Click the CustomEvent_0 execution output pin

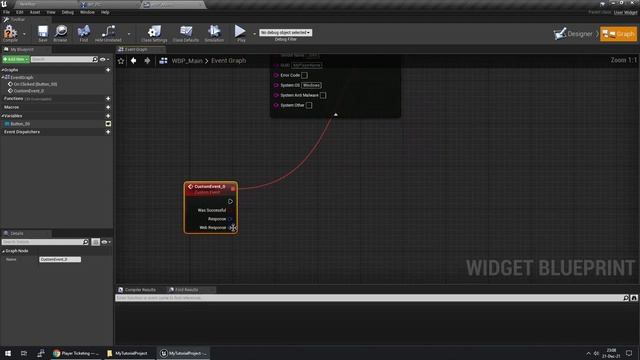[230, 201]
